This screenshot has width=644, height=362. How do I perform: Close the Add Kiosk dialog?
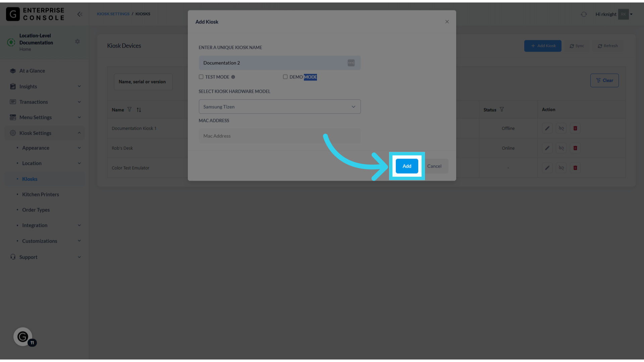[x=447, y=22]
